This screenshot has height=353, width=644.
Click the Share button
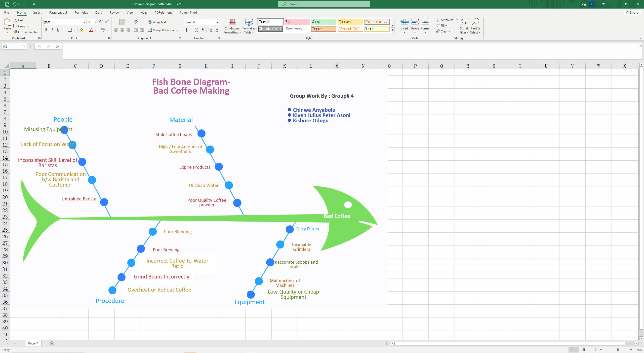click(x=632, y=12)
